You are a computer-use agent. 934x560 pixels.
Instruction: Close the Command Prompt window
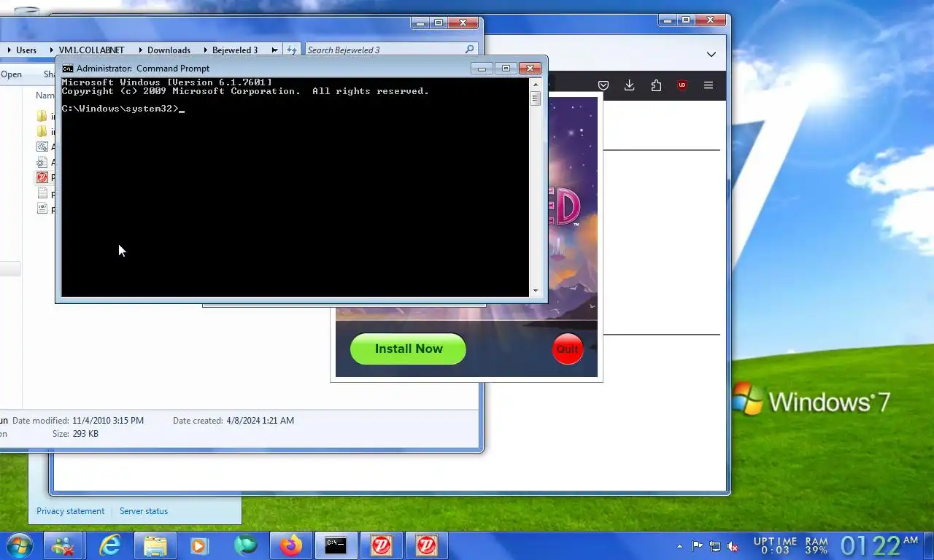530,69
